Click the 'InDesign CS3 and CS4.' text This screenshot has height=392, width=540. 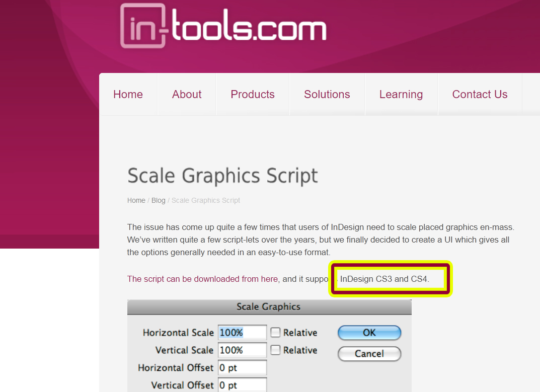click(384, 279)
